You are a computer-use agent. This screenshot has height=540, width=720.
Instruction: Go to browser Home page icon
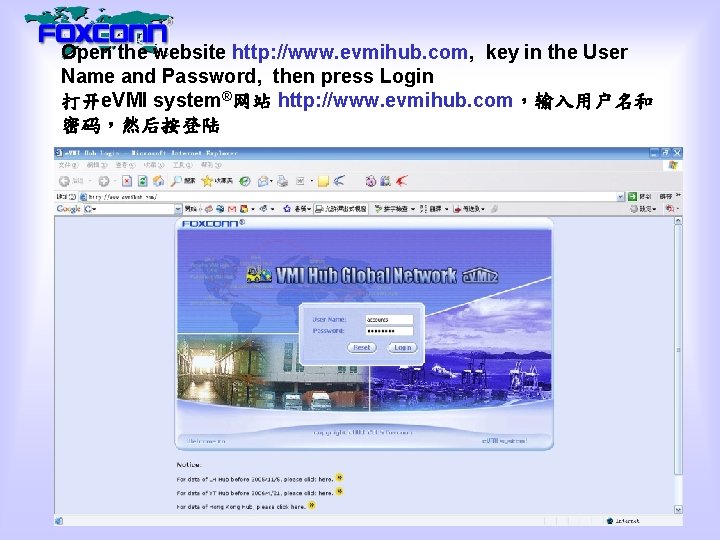[158, 181]
